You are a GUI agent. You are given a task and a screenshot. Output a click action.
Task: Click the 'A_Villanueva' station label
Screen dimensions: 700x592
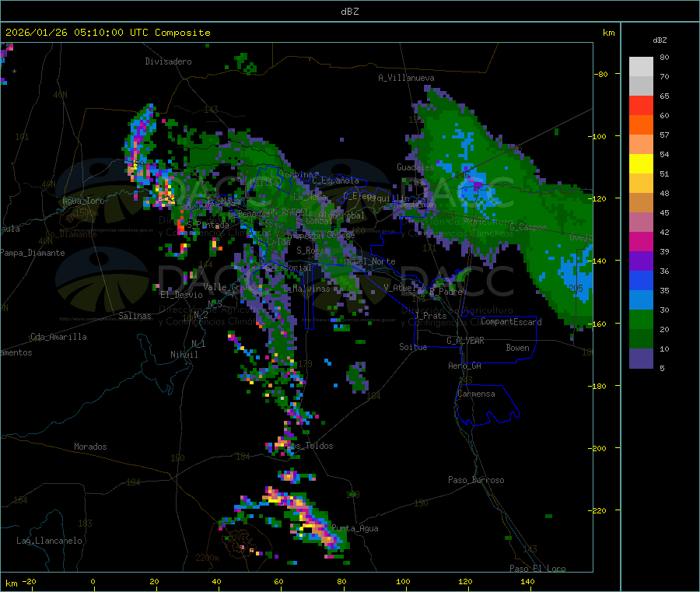coord(406,78)
